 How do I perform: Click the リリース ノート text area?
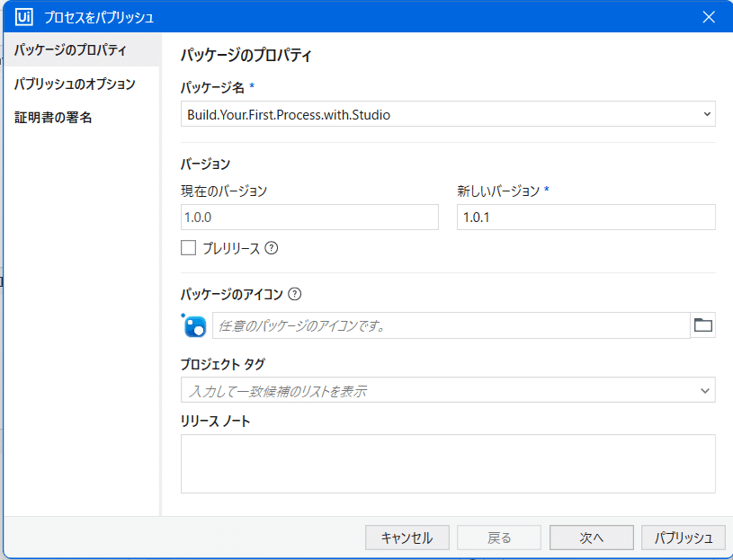[x=448, y=464]
